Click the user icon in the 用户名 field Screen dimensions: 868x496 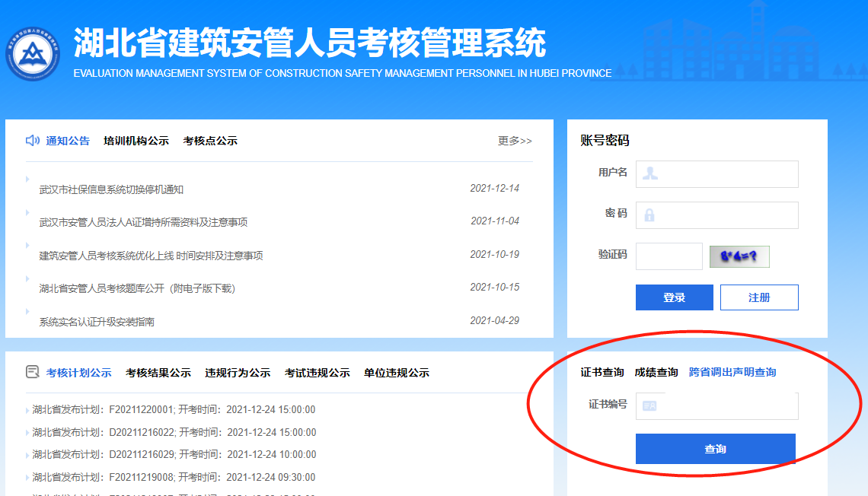[650, 173]
